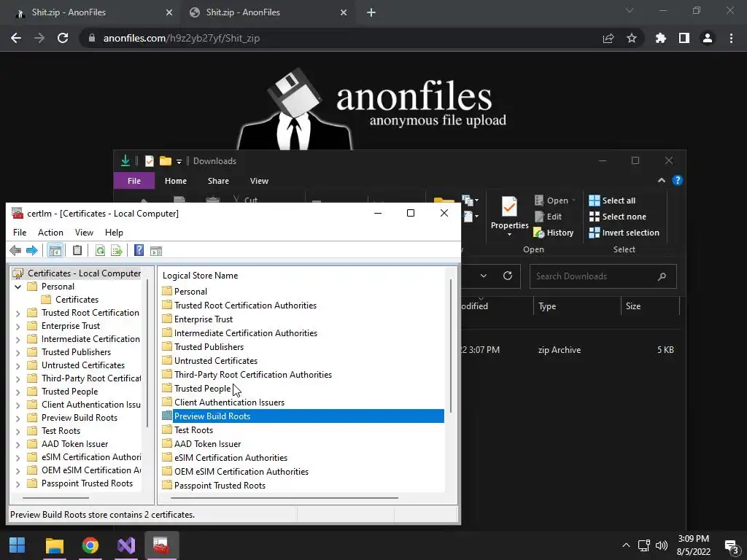Click the Chrome address bar URL
747x560 pixels.
(181, 38)
